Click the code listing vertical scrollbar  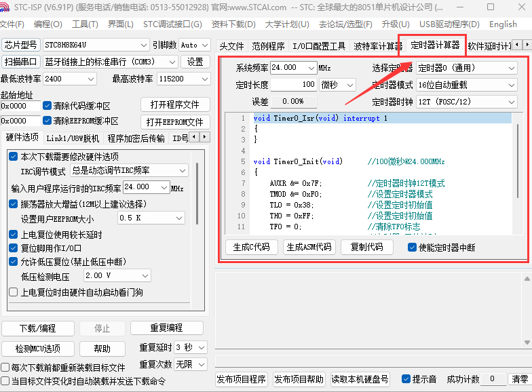click(x=517, y=161)
